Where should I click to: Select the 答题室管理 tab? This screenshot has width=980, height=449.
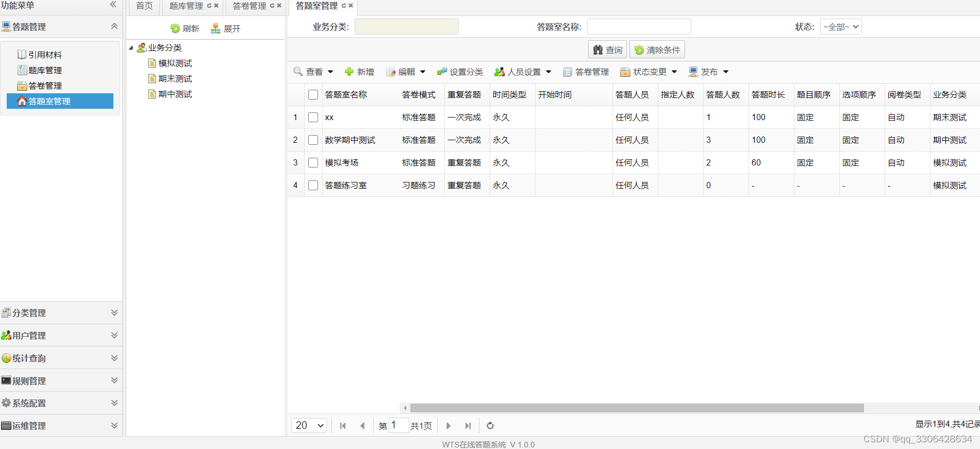pyautogui.click(x=317, y=6)
